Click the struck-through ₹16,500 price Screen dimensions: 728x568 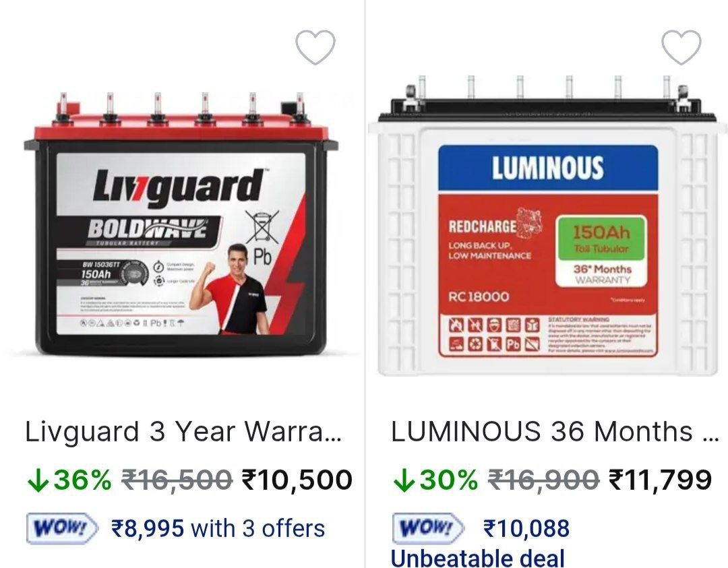pyautogui.click(x=177, y=480)
